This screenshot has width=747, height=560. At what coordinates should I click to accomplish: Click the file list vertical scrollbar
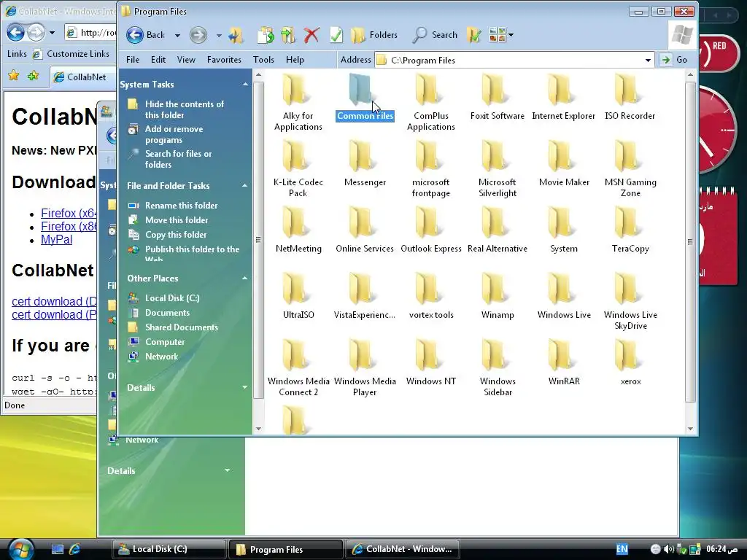tap(690, 242)
